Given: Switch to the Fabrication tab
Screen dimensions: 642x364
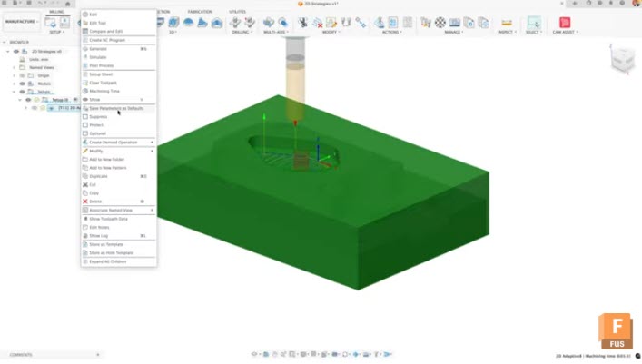Looking at the screenshot, I should (x=200, y=12).
